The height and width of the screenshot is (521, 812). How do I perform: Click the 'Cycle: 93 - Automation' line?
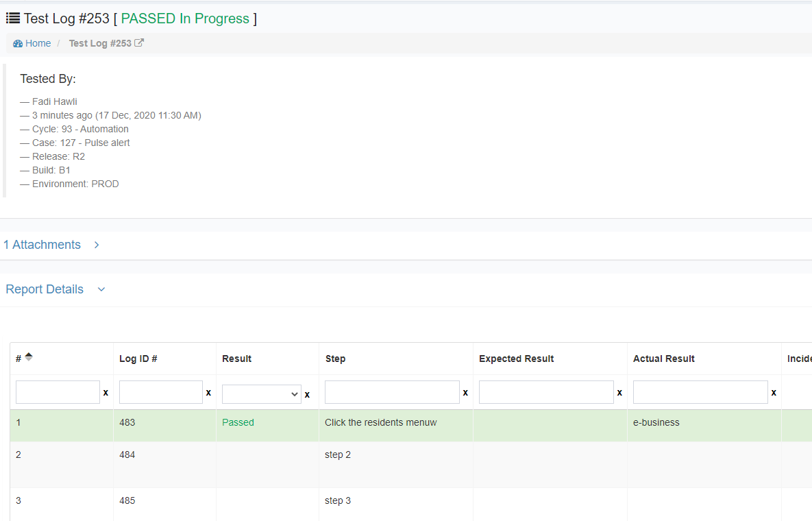tap(80, 129)
